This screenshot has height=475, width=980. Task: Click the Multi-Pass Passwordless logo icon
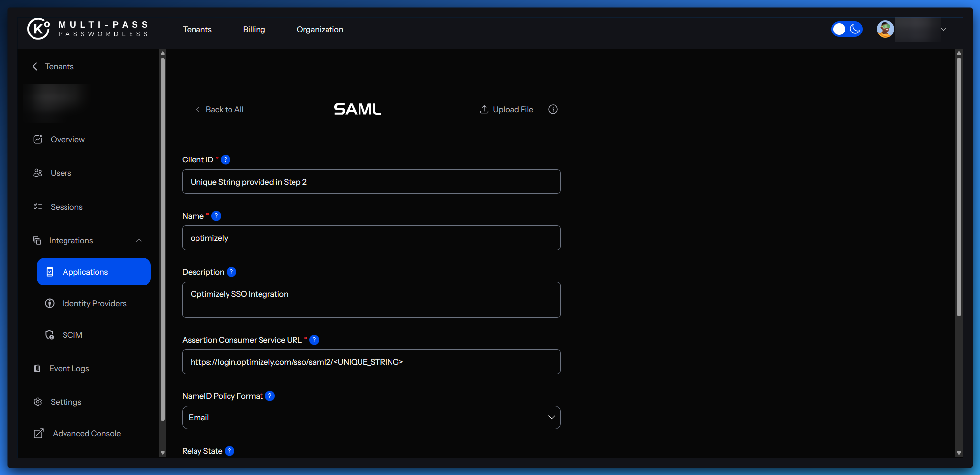tap(38, 29)
